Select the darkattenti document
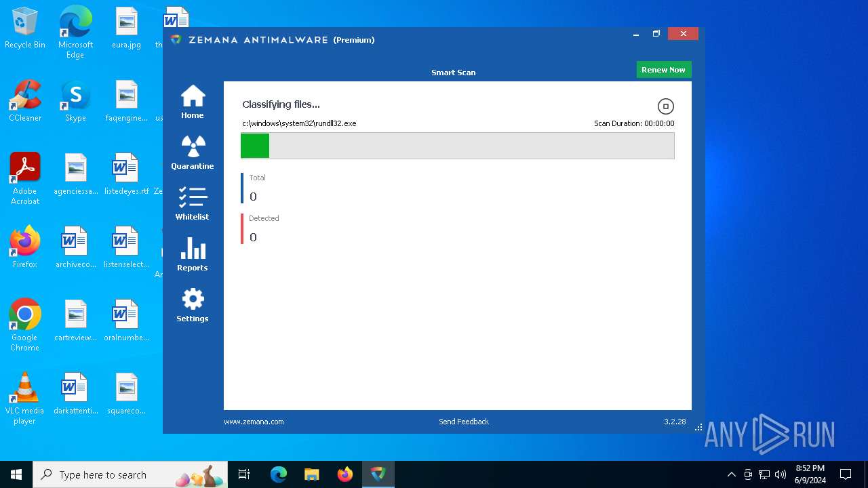The image size is (868, 488). [75, 394]
